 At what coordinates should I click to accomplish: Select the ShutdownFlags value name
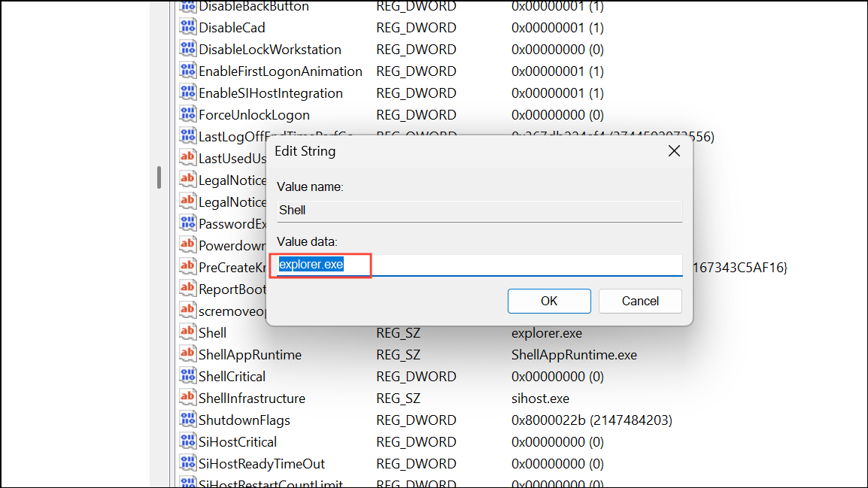244,420
